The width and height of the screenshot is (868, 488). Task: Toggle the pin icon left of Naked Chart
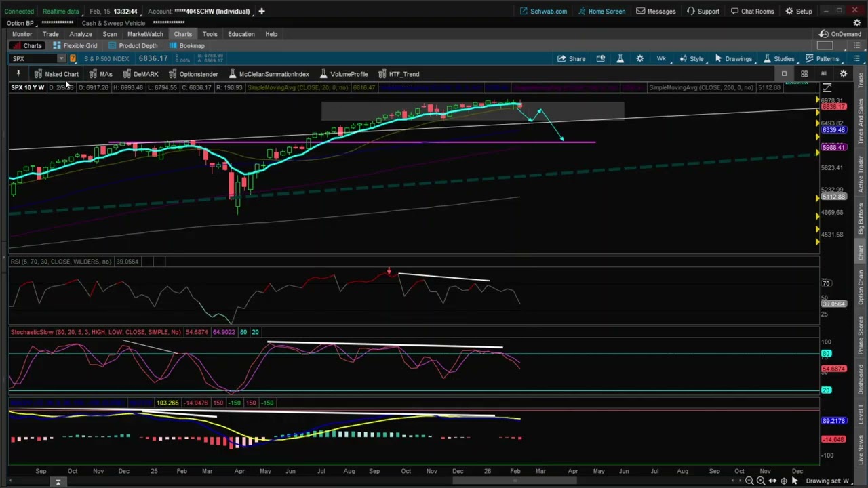[18, 74]
